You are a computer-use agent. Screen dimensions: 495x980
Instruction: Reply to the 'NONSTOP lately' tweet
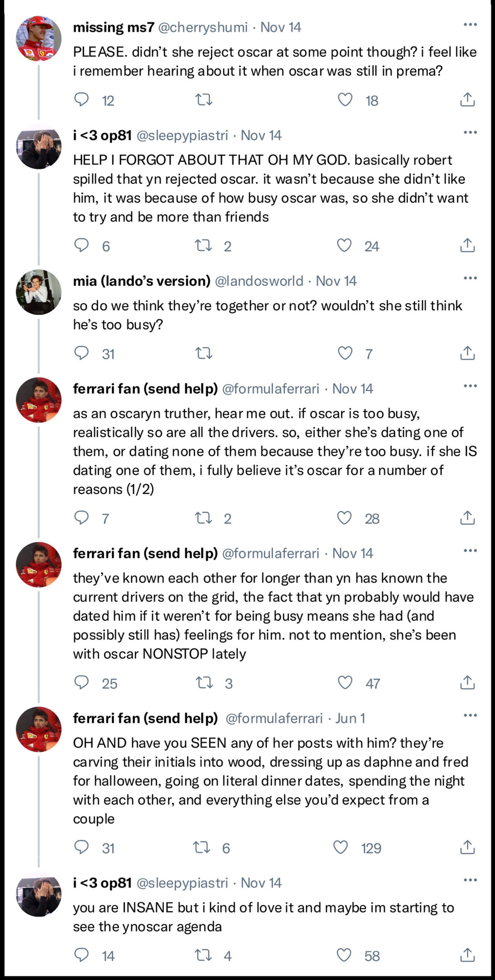tap(82, 683)
